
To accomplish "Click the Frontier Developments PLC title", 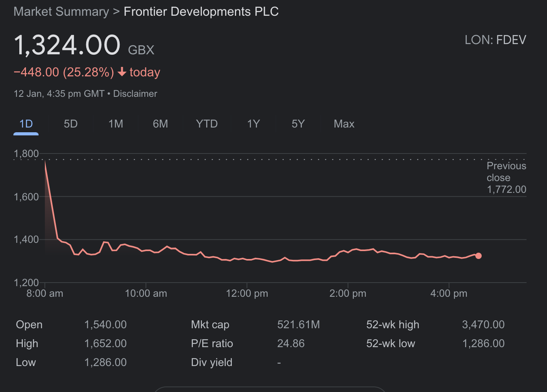I will coord(201,11).
